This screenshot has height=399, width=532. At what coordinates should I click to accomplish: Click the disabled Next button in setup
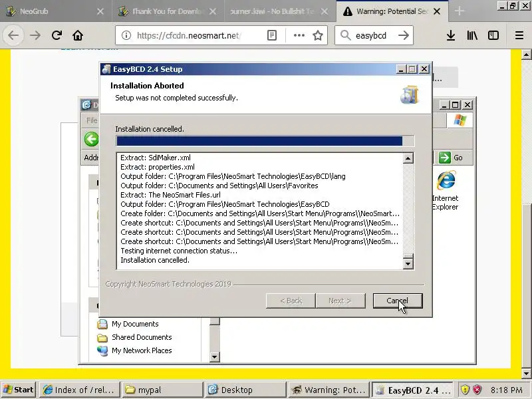tap(340, 301)
